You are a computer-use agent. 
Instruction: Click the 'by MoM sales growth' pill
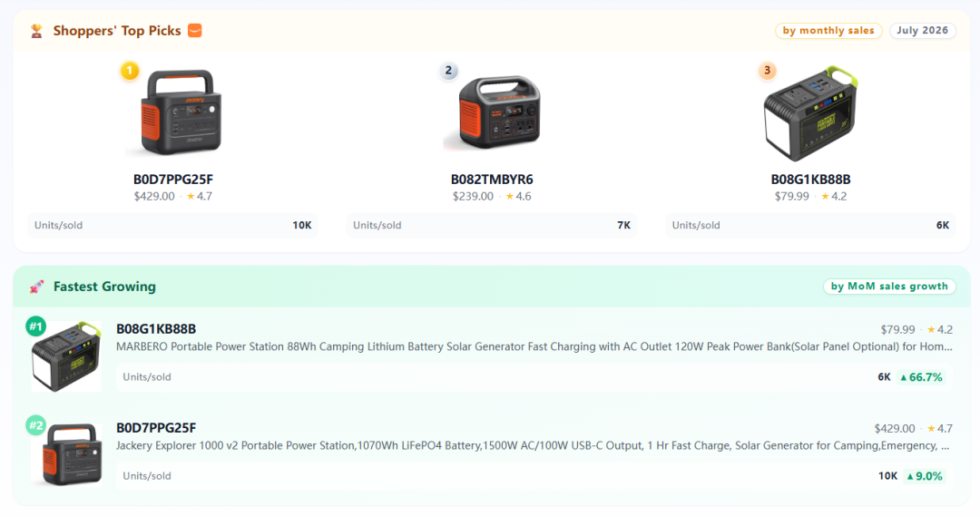click(888, 286)
